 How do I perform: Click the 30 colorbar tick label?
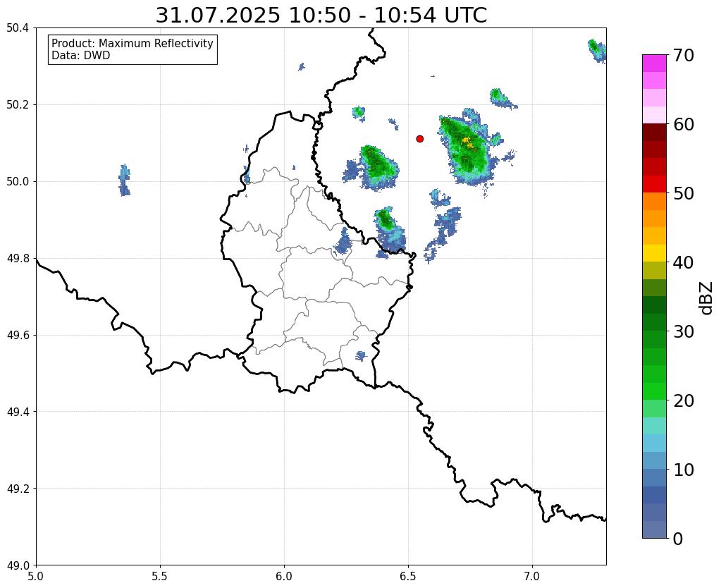[684, 331]
